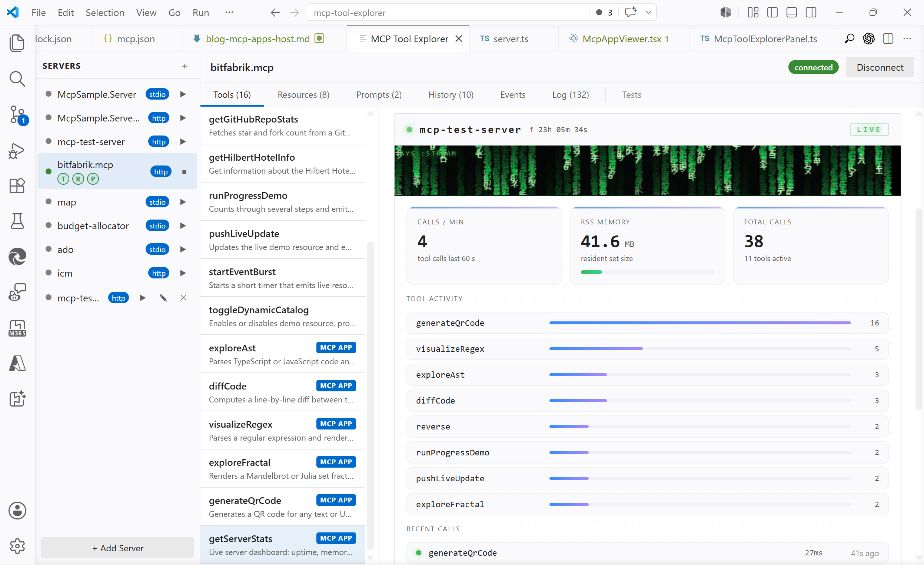Image resolution: width=924 pixels, height=565 pixels.
Task: Switch to the Resources (8) tab
Action: 303,95
